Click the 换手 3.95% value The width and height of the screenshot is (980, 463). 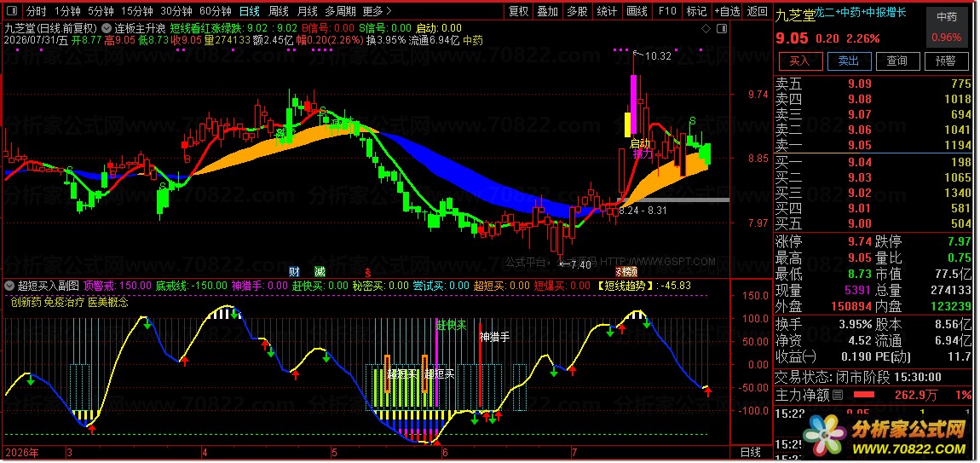856,324
